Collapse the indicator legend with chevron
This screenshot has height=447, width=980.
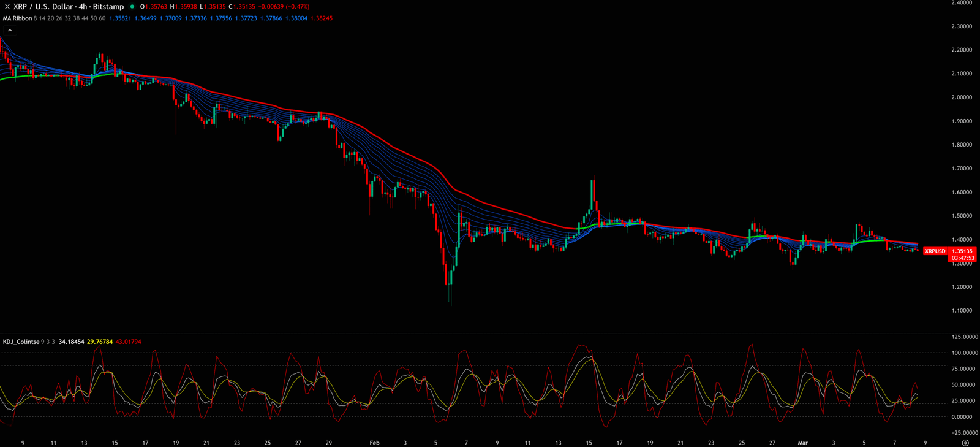point(10,30)
